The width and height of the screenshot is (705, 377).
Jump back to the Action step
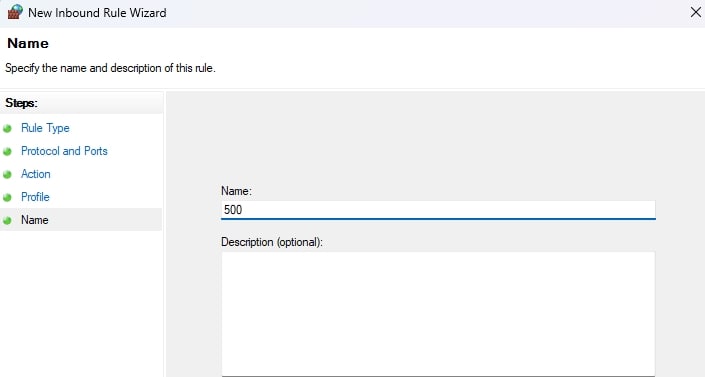[x=36, y=174]
